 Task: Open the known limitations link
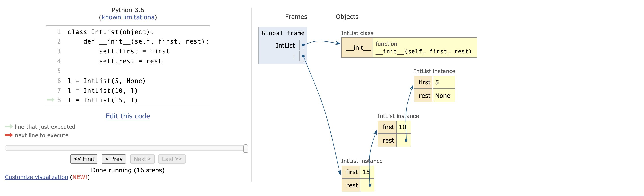(128, 17)
